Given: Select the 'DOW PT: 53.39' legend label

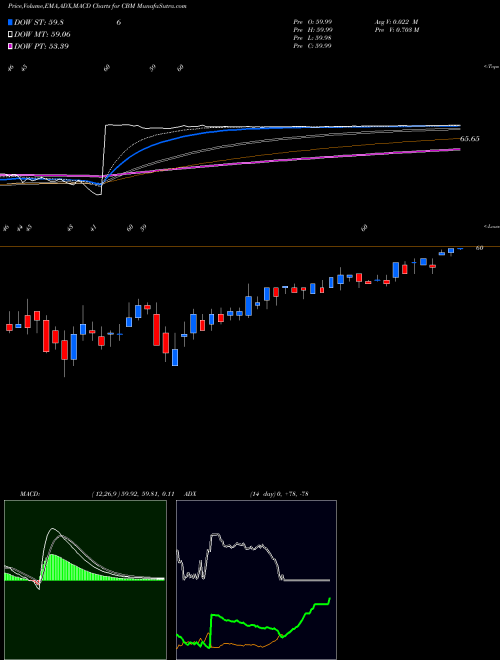Looking at the screenshot, I should pos(41,46).
